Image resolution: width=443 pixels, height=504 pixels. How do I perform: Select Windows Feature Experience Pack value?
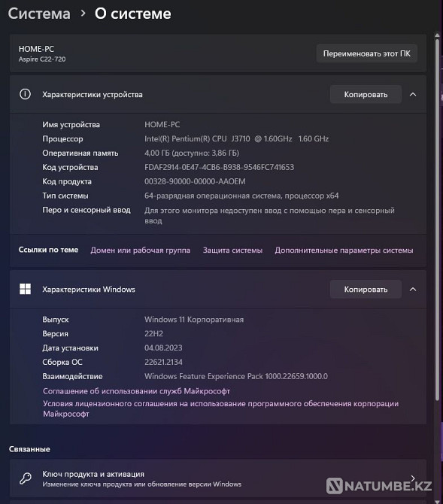tap(236, 376)
